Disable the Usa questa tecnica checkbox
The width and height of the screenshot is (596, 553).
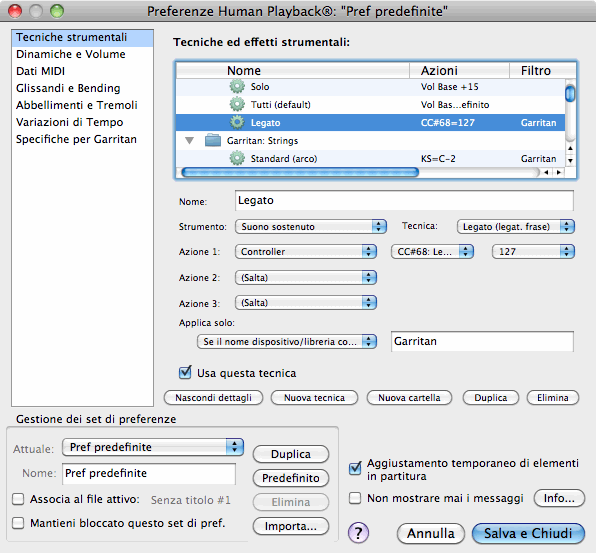[185, 372]
